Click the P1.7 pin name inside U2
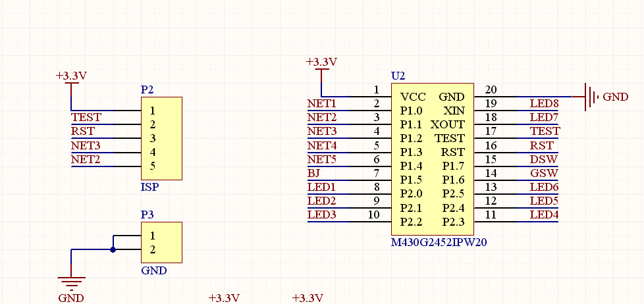644x304 pixels. (454, 166)
